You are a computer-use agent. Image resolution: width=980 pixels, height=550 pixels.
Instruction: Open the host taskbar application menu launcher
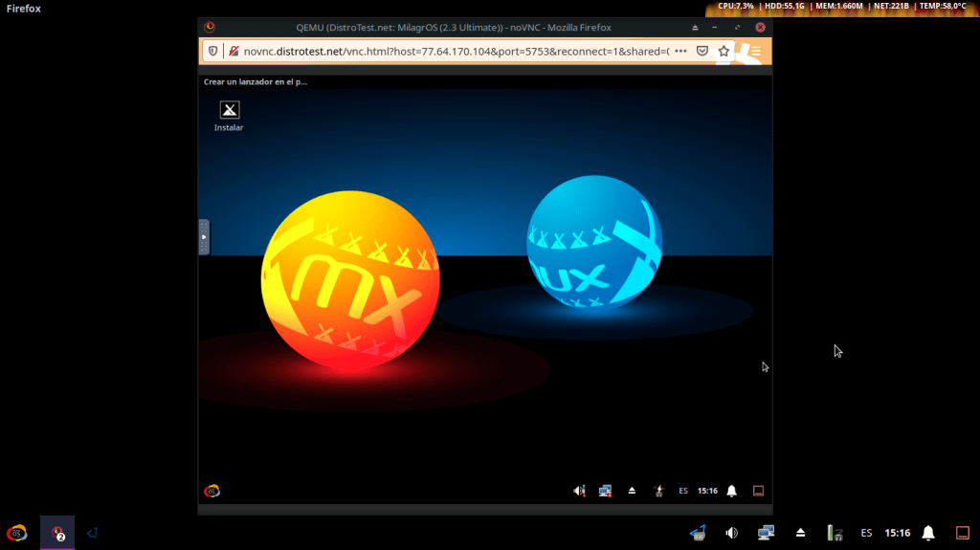pos(16,533)
